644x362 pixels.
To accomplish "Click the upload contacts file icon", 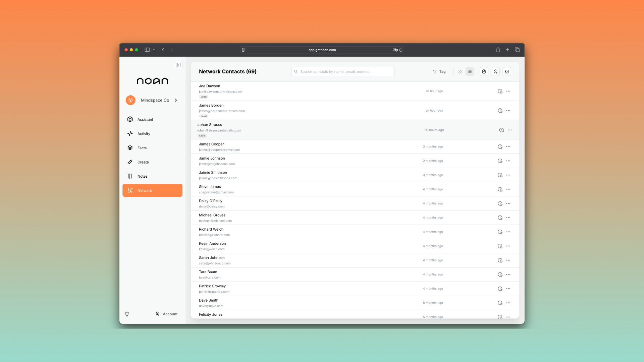I will 484,71.
